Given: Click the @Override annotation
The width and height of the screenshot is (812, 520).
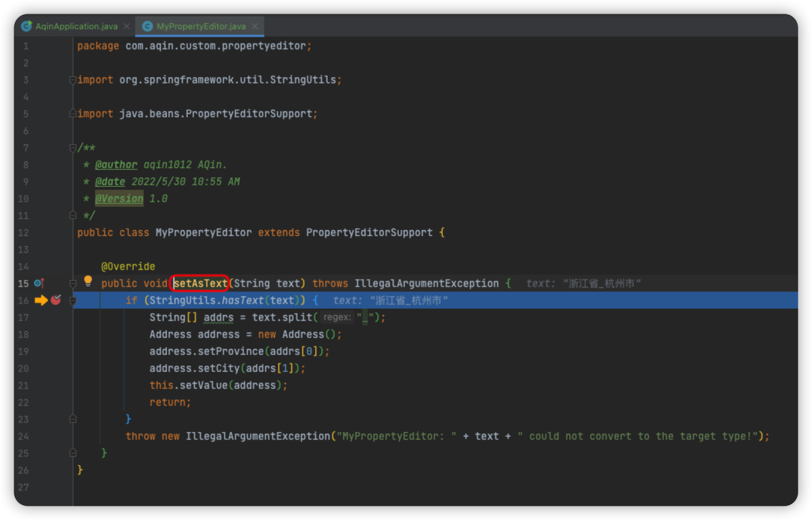Looking at the screenshot, I should (128, 266).
